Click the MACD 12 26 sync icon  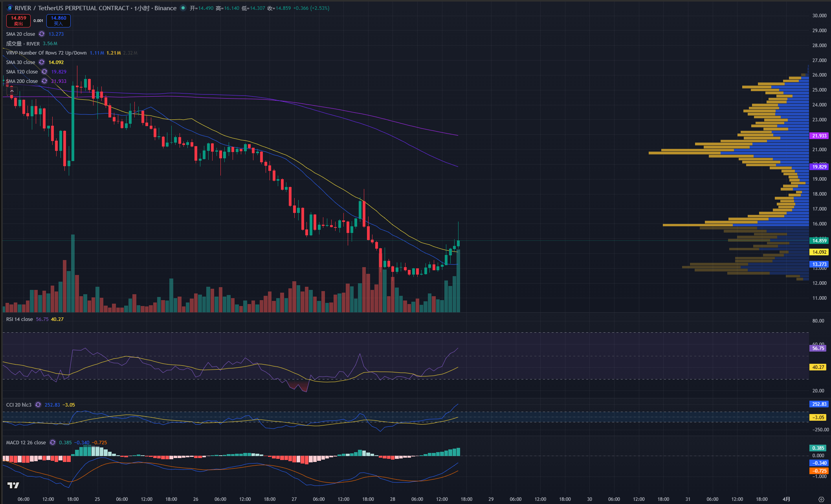[x=53, y=443]
